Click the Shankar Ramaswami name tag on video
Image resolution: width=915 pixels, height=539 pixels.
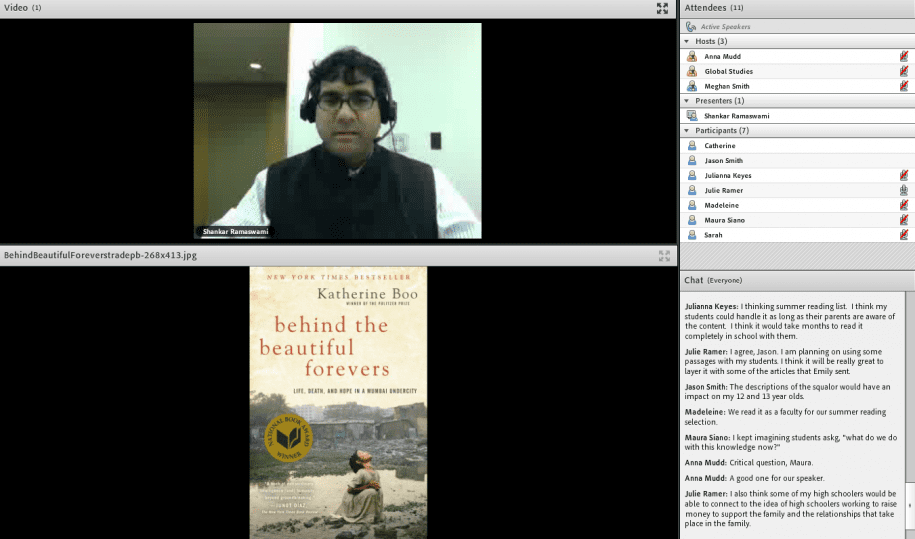tap(235, 232)
